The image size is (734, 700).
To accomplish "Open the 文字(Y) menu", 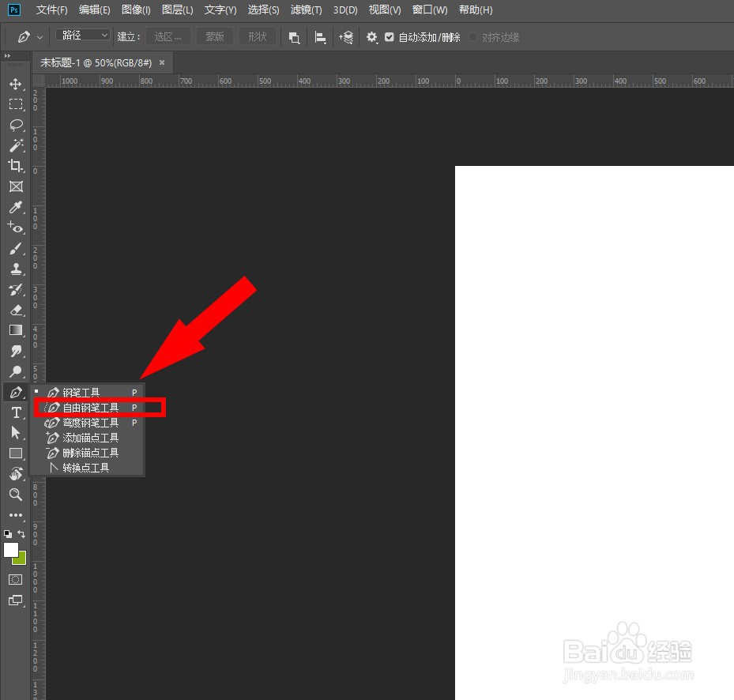I will (220, 9).
